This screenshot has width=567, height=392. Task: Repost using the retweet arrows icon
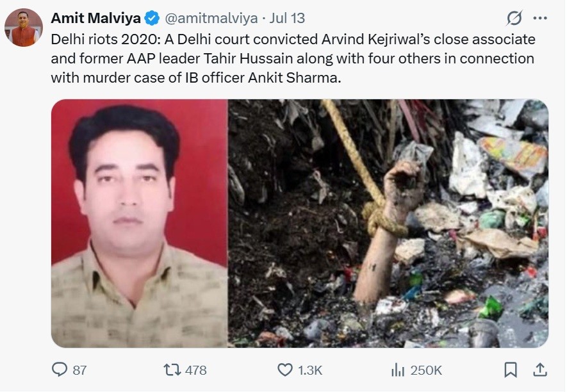click(x=172, y=370)
